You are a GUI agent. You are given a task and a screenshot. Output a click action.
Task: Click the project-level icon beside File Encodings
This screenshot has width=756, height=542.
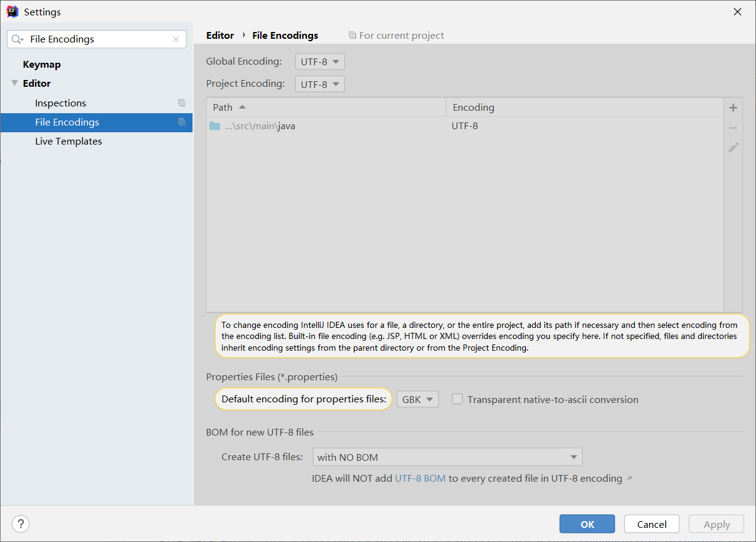pyautogui.click(x=181, y=122)
